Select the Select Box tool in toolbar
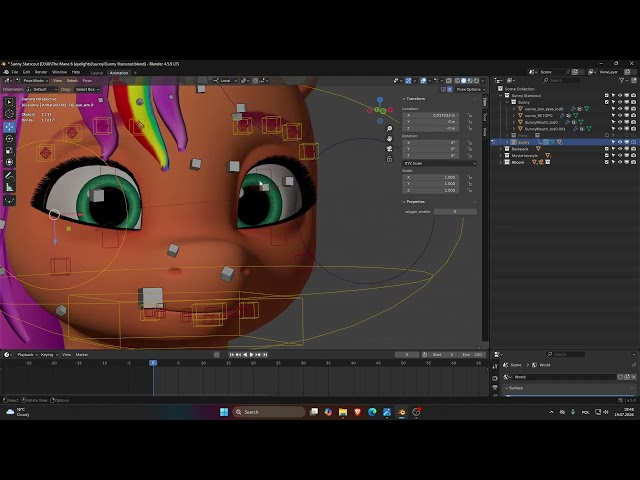 [9, 102]
